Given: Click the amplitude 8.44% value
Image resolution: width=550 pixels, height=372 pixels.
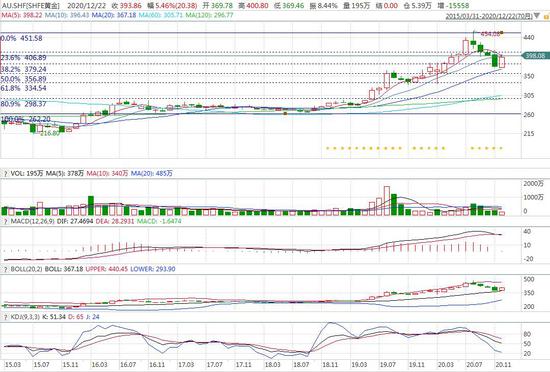Looking at the screenshot, I should tap(328, 6).
